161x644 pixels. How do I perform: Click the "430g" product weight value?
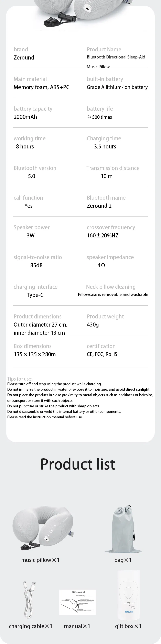pos(93,325)
